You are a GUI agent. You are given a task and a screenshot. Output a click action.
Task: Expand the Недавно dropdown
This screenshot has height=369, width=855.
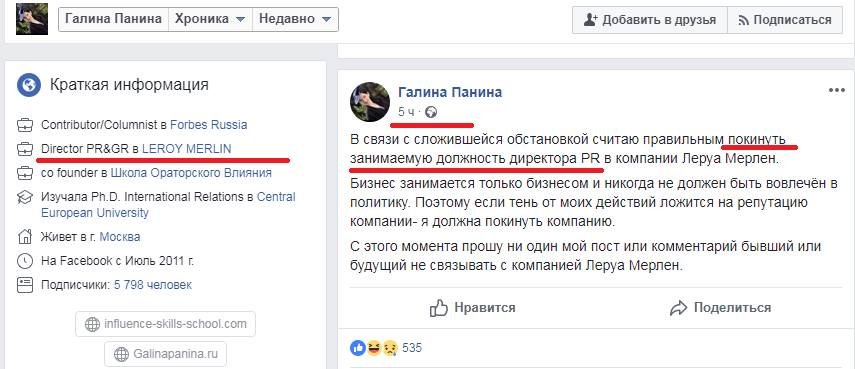tap(295, 19)
